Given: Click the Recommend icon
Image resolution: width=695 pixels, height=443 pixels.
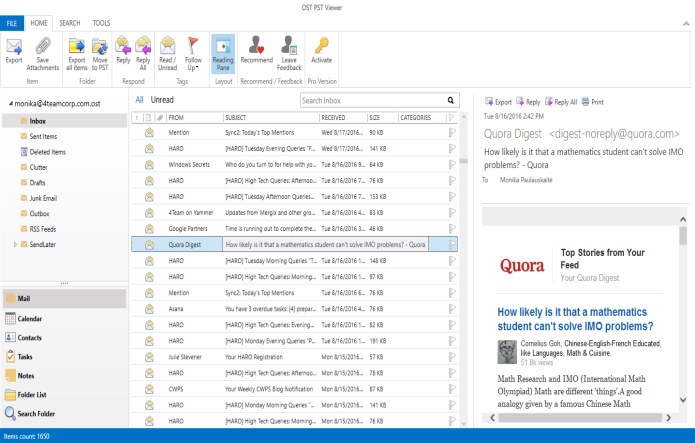Looking at the screenshot, I should click(x=257, y=45).
